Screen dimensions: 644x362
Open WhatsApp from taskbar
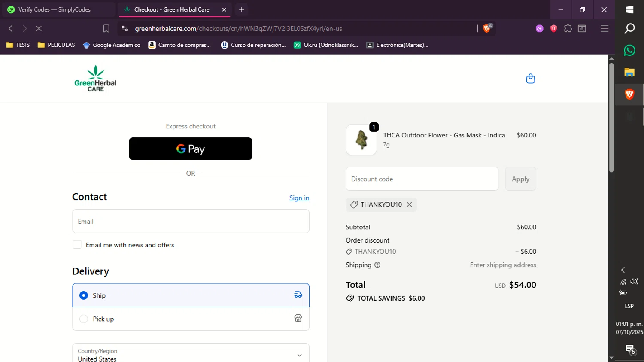[x=629, y=50]
